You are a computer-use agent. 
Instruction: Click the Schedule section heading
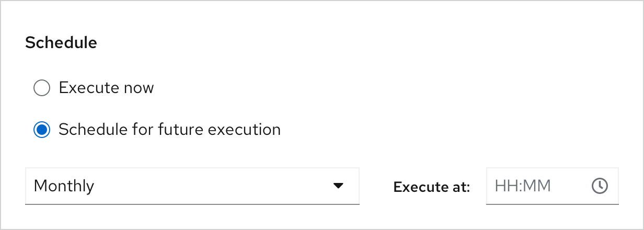[x=61, y=43]
